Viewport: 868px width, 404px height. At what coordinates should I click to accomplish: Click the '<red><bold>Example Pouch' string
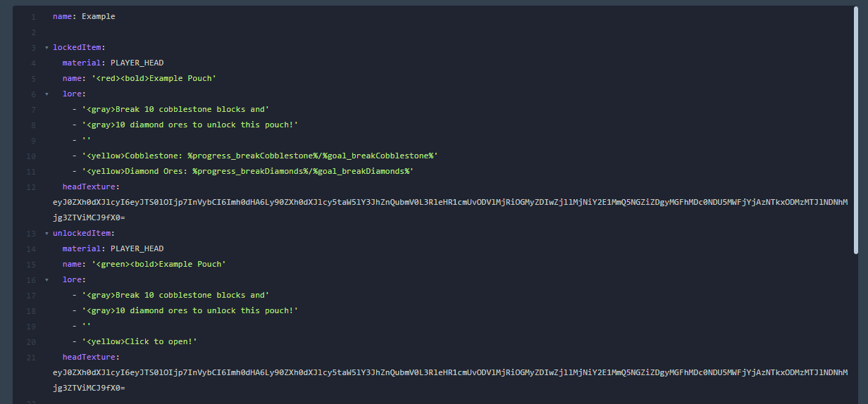click(154, 79)
